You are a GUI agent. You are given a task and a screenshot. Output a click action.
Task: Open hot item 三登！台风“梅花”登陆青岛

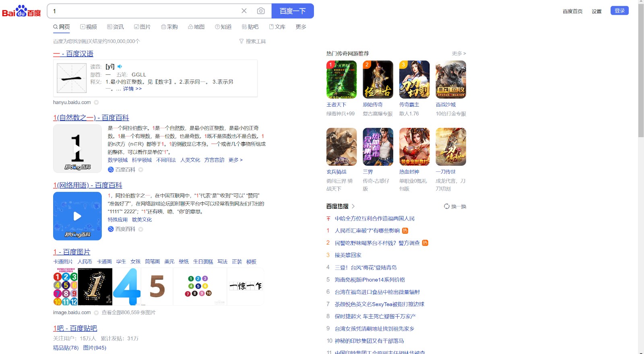(365, 268)
